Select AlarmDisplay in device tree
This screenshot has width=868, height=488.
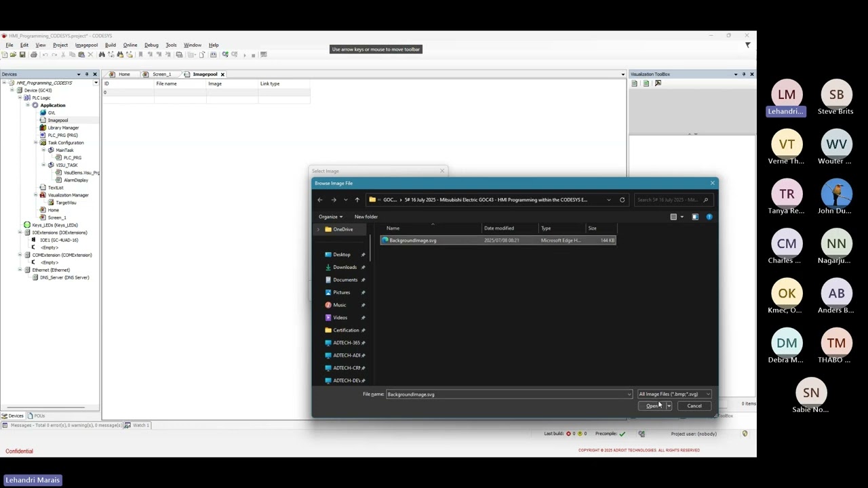pos(76,180)
